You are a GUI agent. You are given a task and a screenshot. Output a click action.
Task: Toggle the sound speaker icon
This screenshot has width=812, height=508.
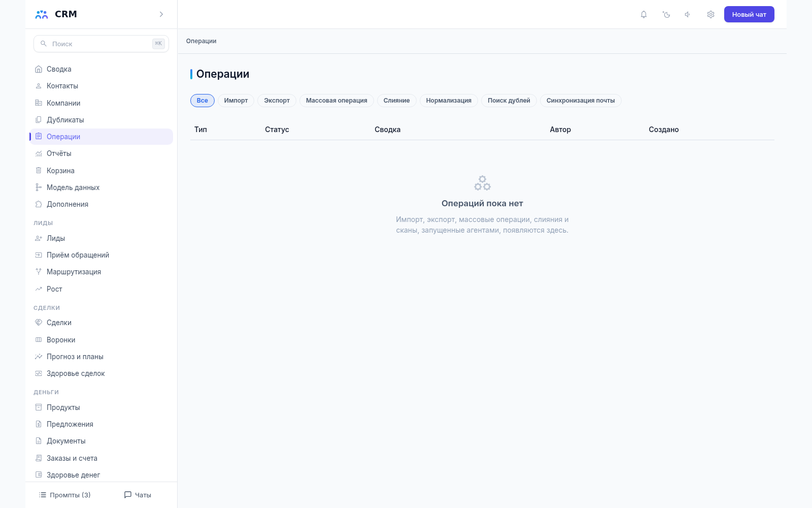688,14
